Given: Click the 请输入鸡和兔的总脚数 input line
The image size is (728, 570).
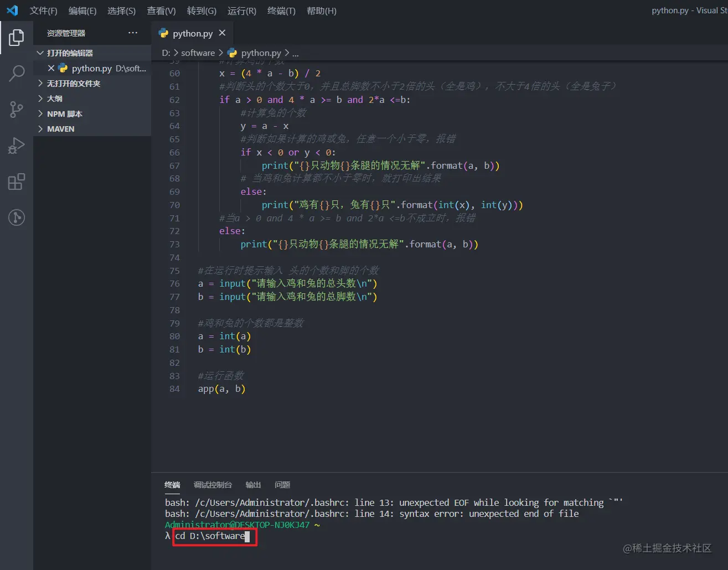Looking at the screenshot, I should 287,297.
